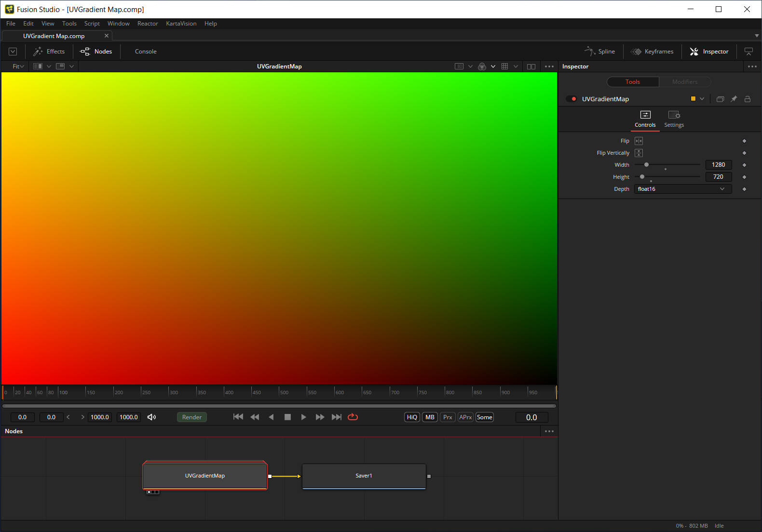
Task: Toggle MB motion blur mode
Action: (430, 417)
